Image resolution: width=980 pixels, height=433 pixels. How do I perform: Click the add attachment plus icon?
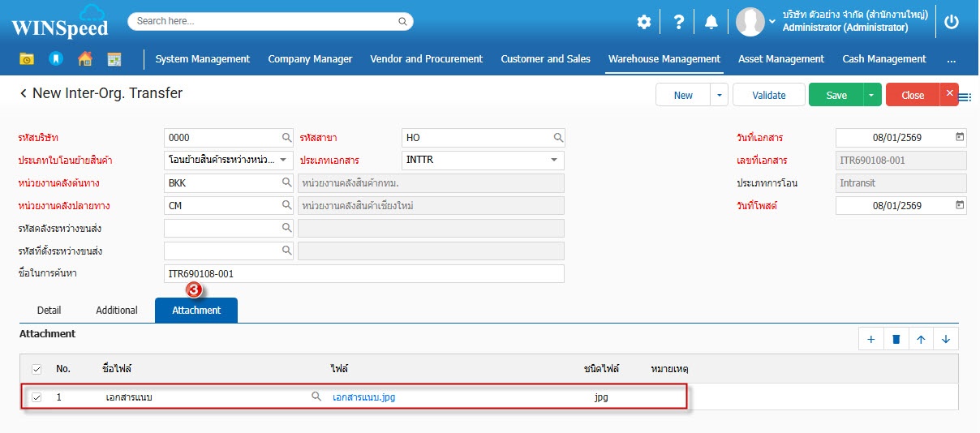(870, 340)
